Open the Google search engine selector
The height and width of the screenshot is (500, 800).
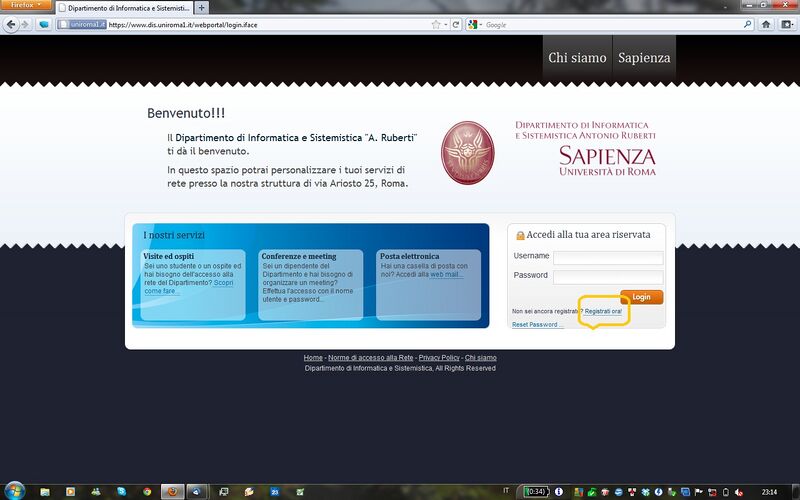point(475,24)
